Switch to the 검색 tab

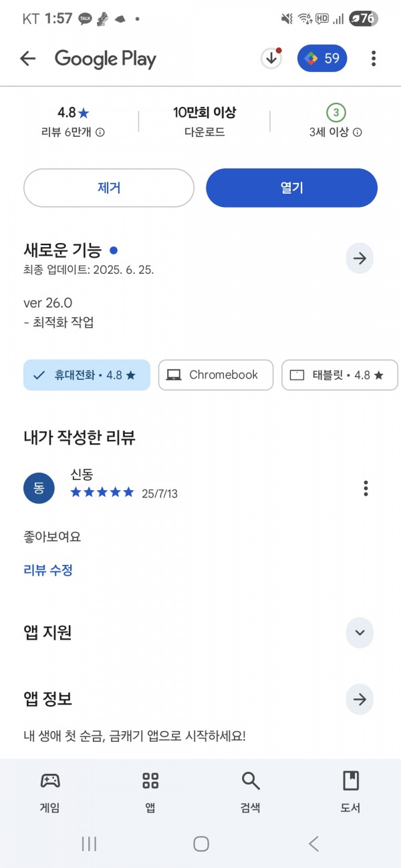pos(251,793)
